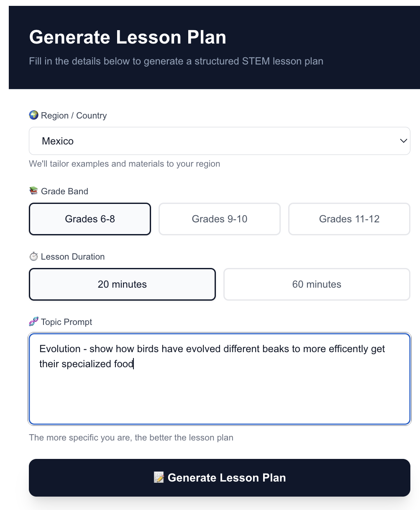Select the Grades 6-8 option

point(90,219)
